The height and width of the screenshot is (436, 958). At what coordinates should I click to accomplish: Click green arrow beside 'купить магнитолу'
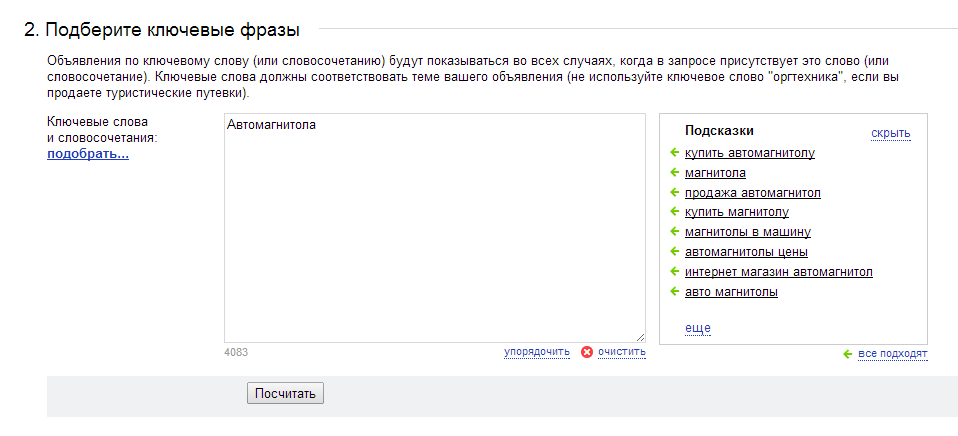tap(675, 212)
